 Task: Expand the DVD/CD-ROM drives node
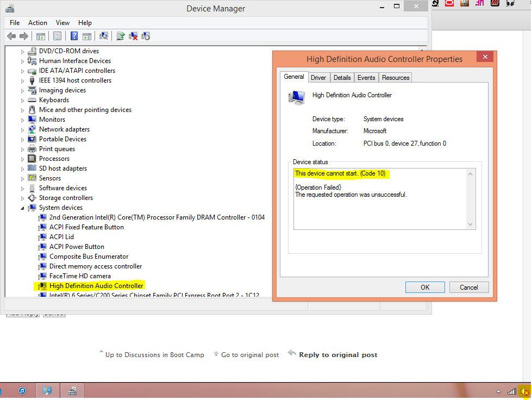(x=22, y=52)
